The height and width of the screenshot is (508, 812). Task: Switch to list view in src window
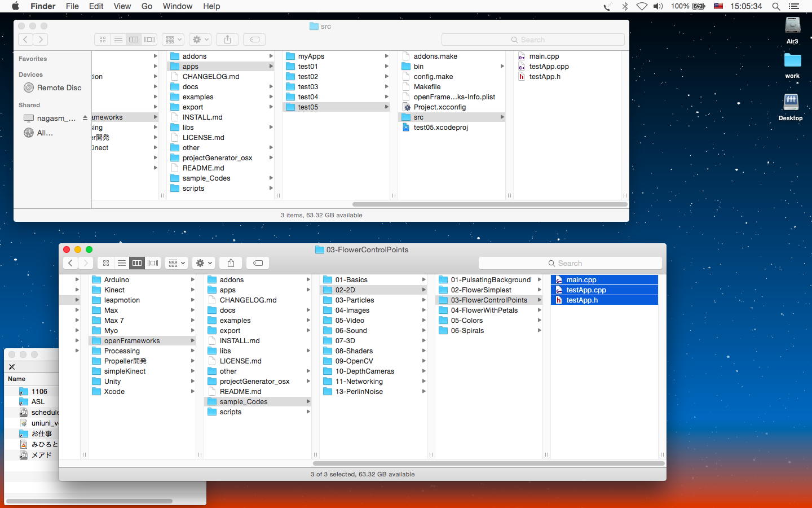[x=118, y=40]
